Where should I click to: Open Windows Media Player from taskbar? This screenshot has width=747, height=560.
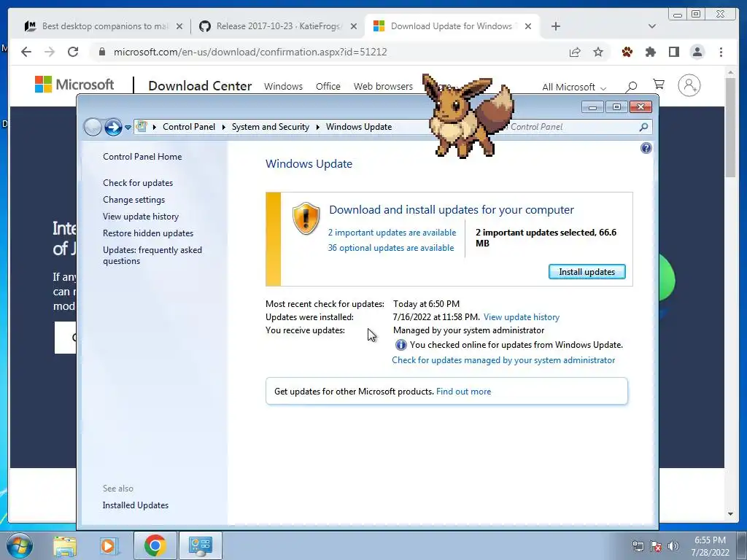pyautogui.click(x=108, y=545)
